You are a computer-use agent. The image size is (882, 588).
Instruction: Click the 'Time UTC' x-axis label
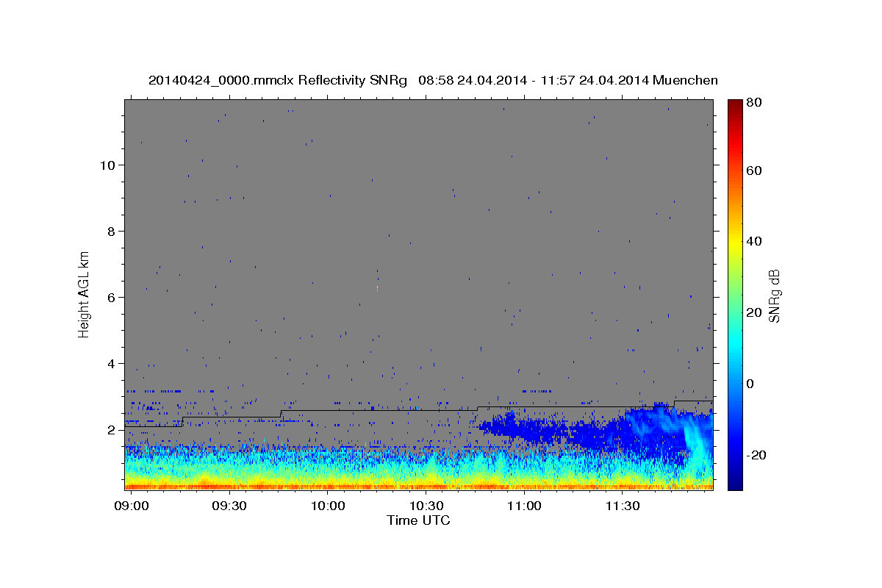[x=418, y=520]
